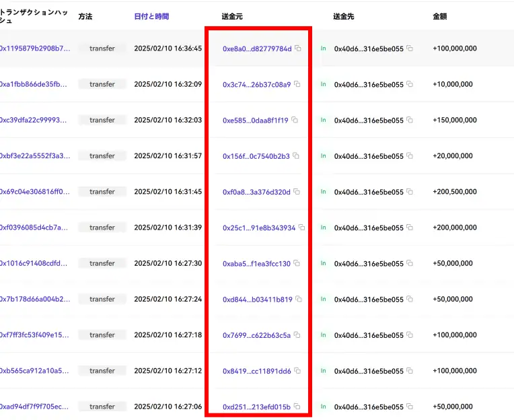The height and width of the screenshot is (420, 514).
Task: Open transaction hash 0xf7ff3fc53f409e15...
Action: 34,335
